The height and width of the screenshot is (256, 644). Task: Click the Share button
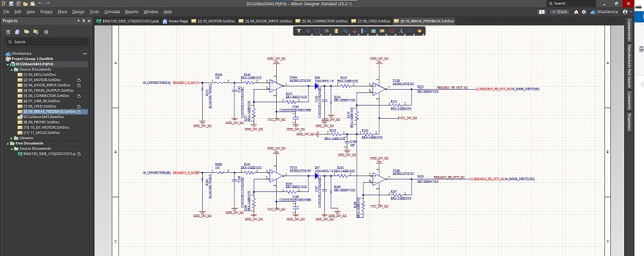(x=559, y=12)
